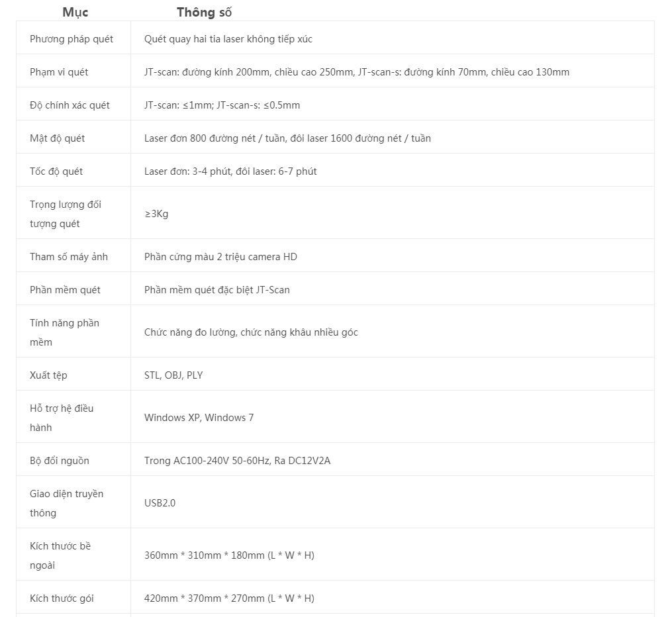Select the "Phạm vi quét" label cell

[x=59, y=72]
